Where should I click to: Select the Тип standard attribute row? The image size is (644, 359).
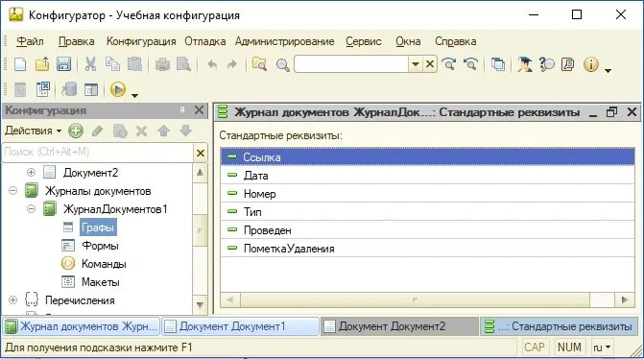click(x=427, y=212)
